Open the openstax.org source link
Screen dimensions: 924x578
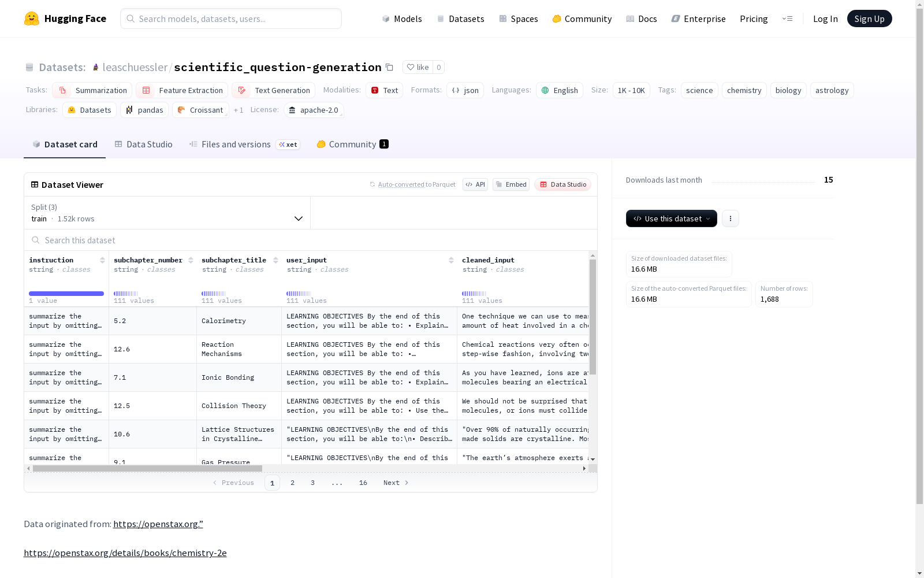click(x=158, y=524)
